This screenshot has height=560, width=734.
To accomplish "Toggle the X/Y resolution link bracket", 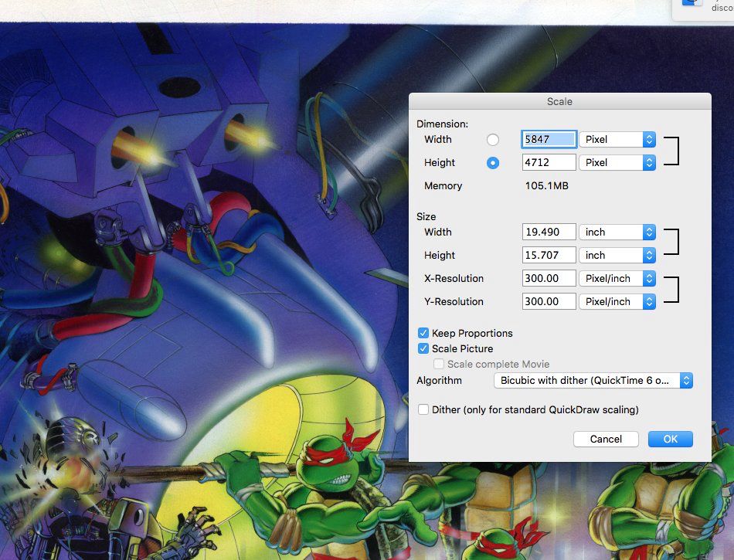I will [671, 290].
